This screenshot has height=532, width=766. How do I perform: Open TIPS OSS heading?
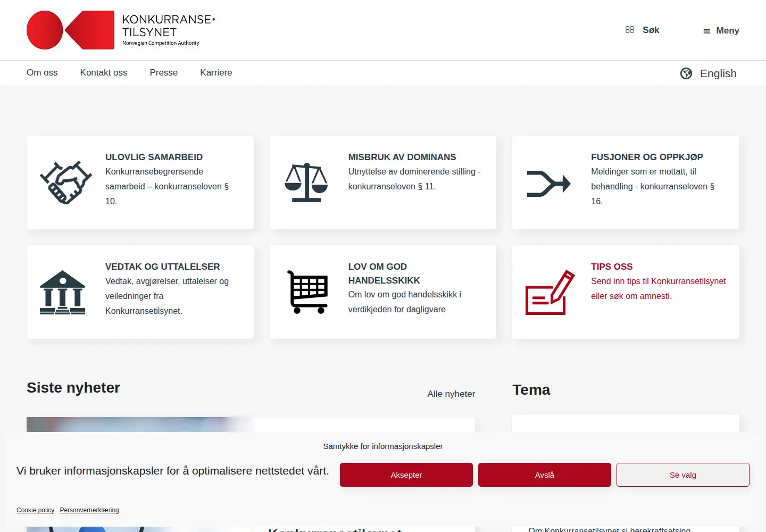pyautogui.click(x=612, y=267)
